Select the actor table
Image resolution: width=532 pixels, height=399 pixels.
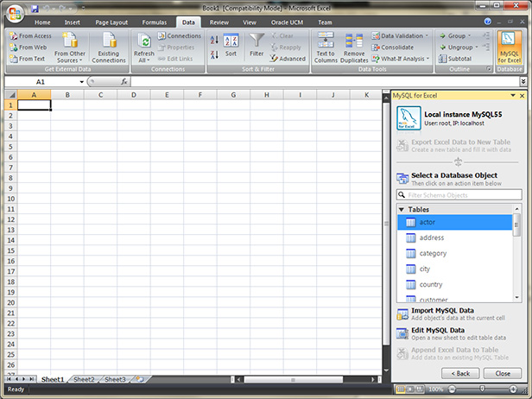click(x=454, y=222)
